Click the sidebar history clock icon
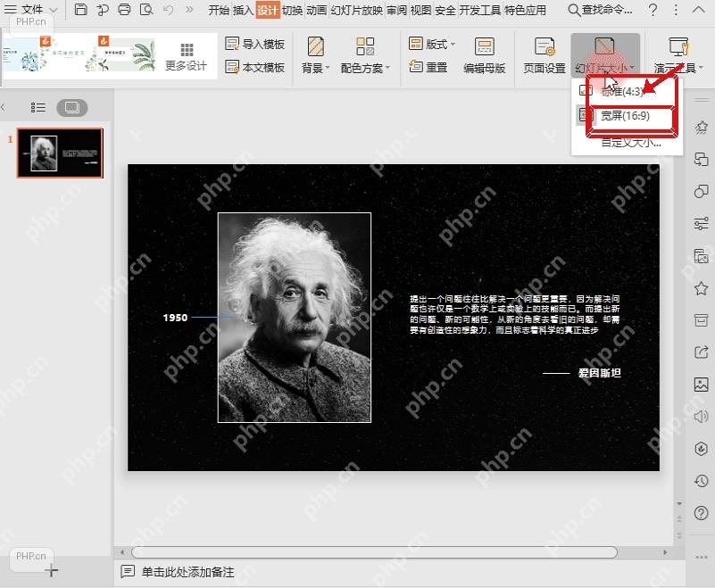 702,480
